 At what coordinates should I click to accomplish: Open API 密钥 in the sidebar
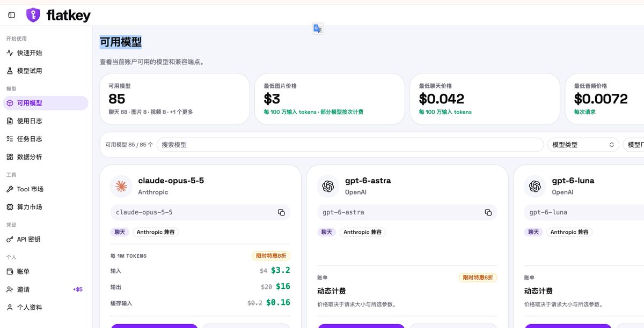[46, 239]
